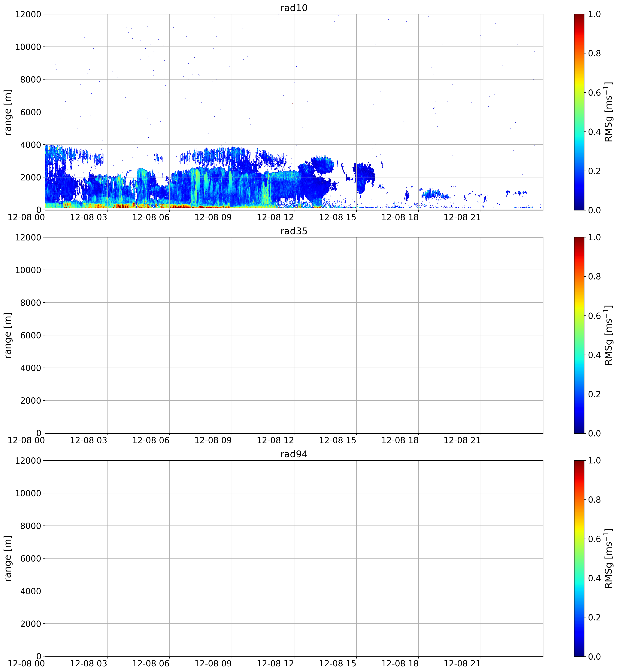This screenshot has height=672, width=618.
Task: Click the rad10 colorbar RMSg label
Action: 609,112
